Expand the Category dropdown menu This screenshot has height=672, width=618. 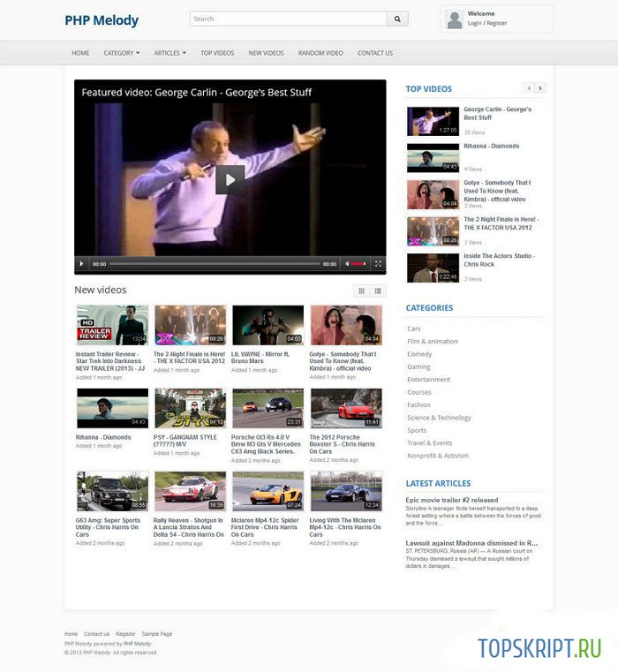pyautogui.click(x=122, y=53)
